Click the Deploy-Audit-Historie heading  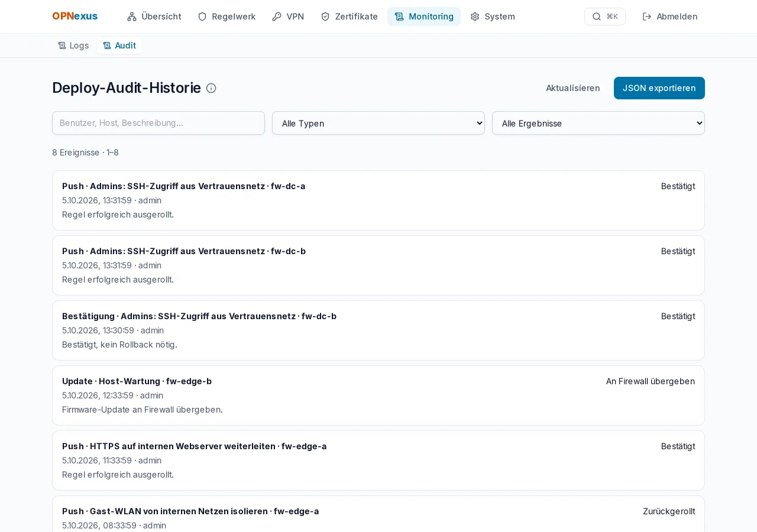pyautogui.click(x=127, y=88)
